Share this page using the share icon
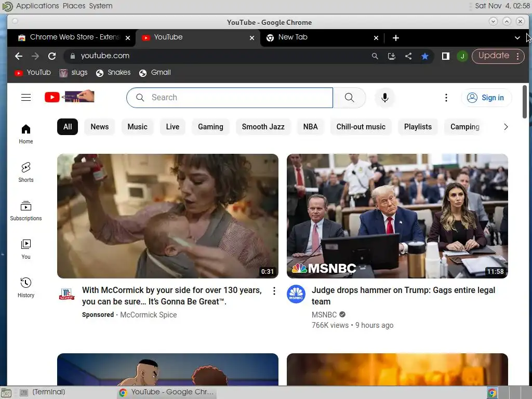This screenshot has width=532, height=399. pyautogui.click(x=408, y=56)
